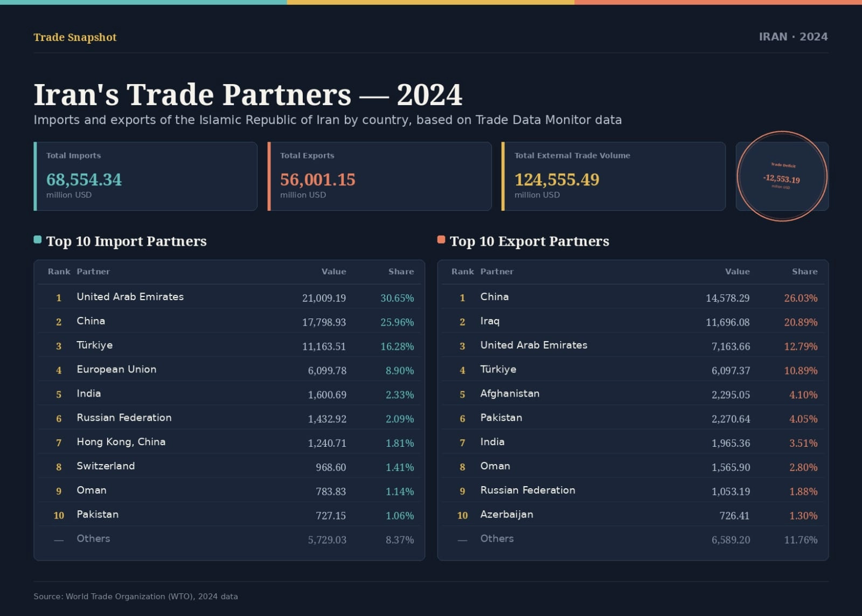The height and width of the screenshot is (616, 862).
Task: Click the World Trade Organization source note
Action: [136, 597]
